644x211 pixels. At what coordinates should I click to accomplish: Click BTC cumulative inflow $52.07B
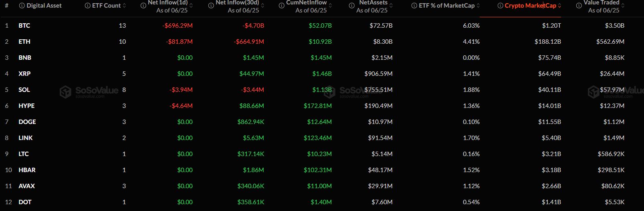click(x=320, y=25)
